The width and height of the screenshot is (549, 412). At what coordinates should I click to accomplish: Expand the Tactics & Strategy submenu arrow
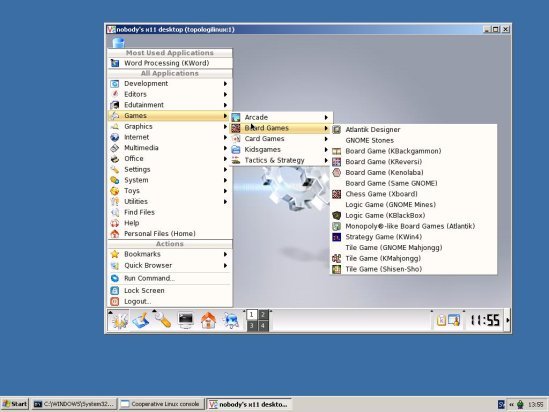(326, 161)
